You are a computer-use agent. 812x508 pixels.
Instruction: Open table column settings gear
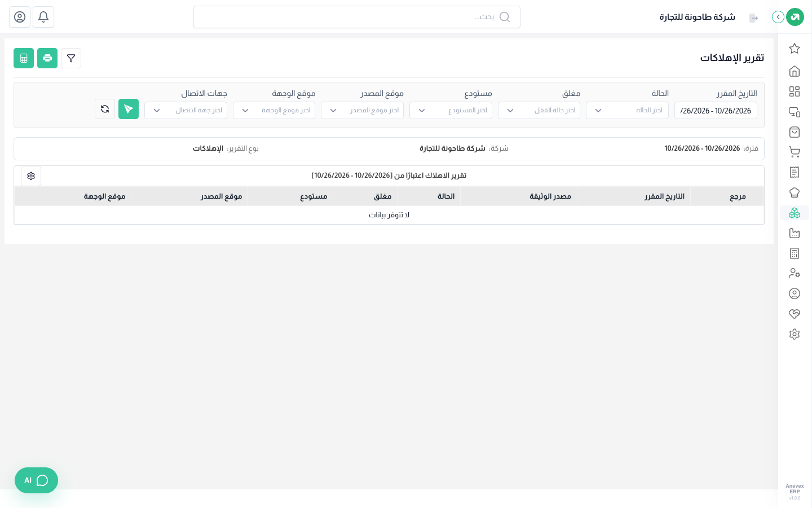pyautogui.click(x=31, y=176)
